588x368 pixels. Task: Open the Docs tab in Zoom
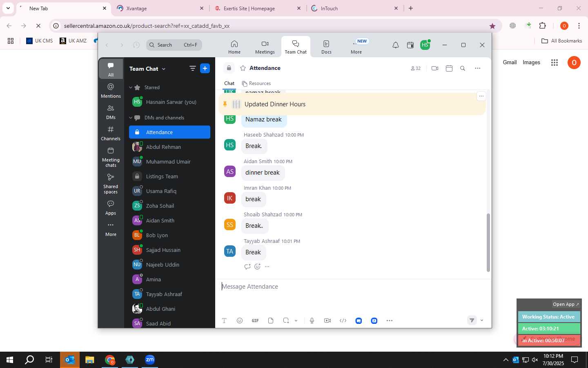tap(326, 47)
